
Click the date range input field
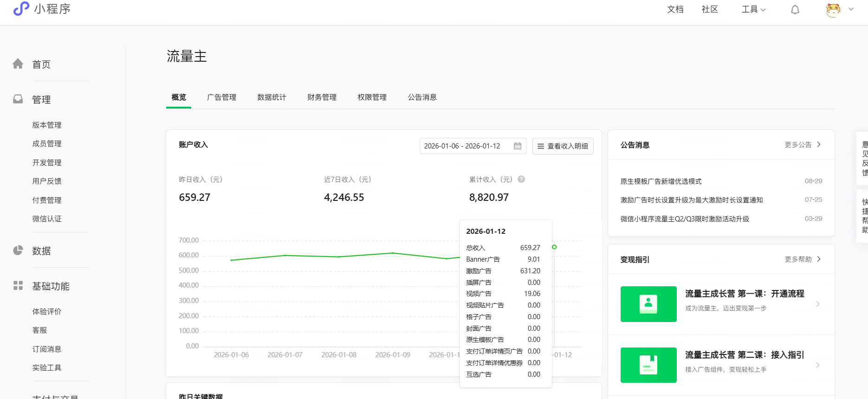click(473, 146)
